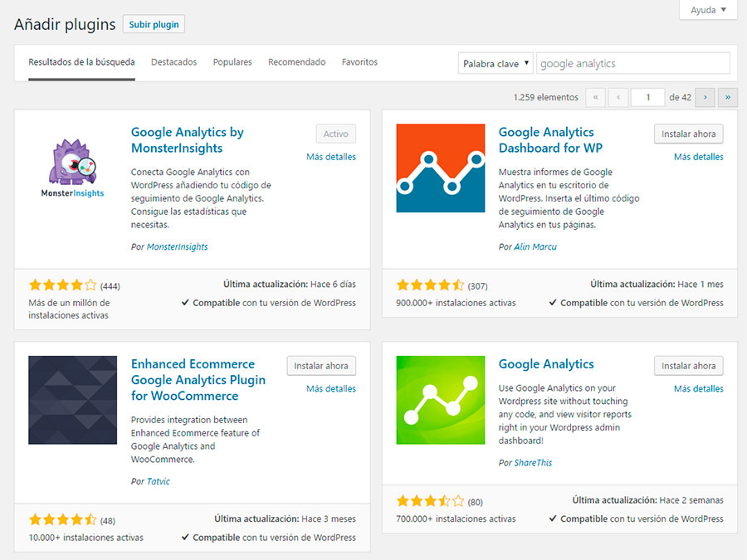
Task: Click the Enhanced Ecommerce plugin dark icon
Action: (73, 400)
